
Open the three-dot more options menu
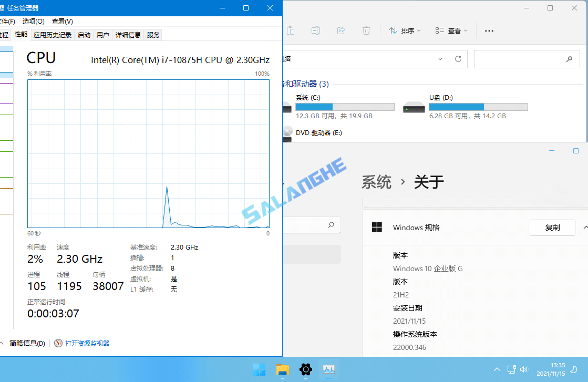pyautogui.click(x=489, y=31)
